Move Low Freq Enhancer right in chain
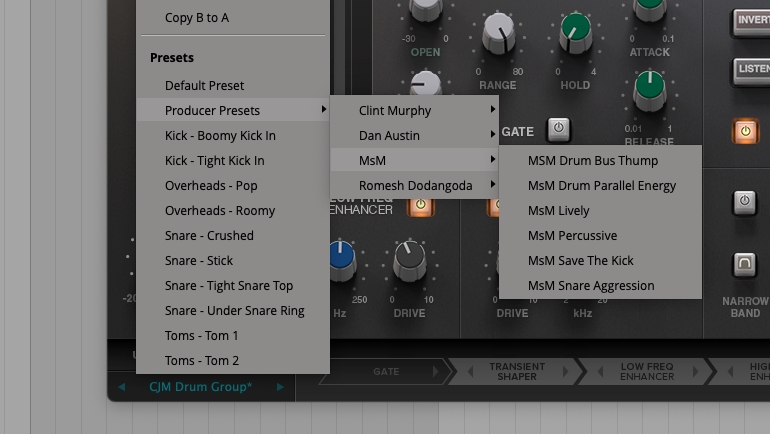The image size is (770, 434). (x=695, y=372)
